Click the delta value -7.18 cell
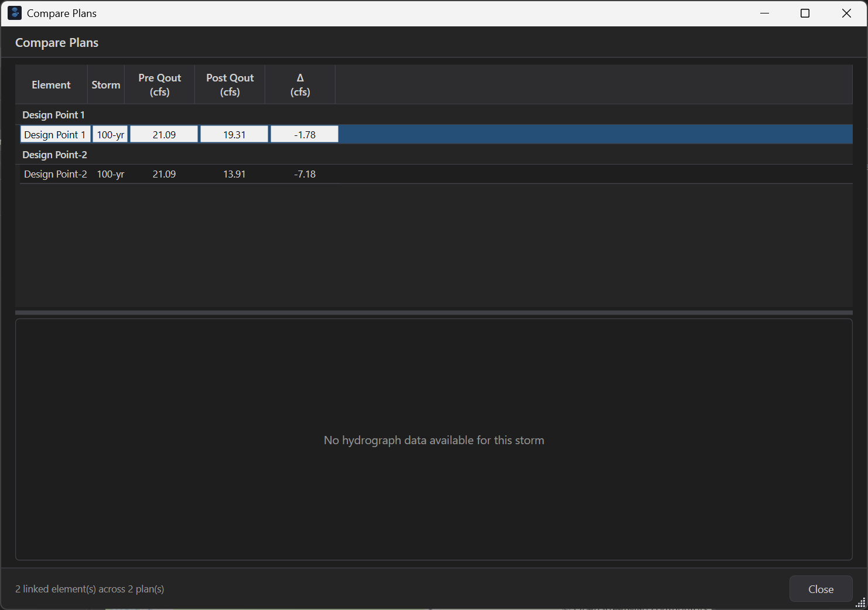 pyautogui.click(x=305, y=173)
